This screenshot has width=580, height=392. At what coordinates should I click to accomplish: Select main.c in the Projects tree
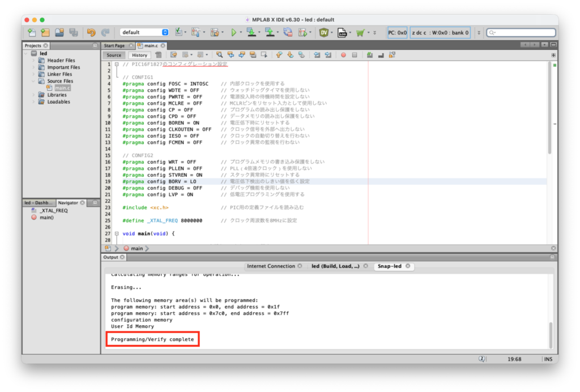pos(62,88)
